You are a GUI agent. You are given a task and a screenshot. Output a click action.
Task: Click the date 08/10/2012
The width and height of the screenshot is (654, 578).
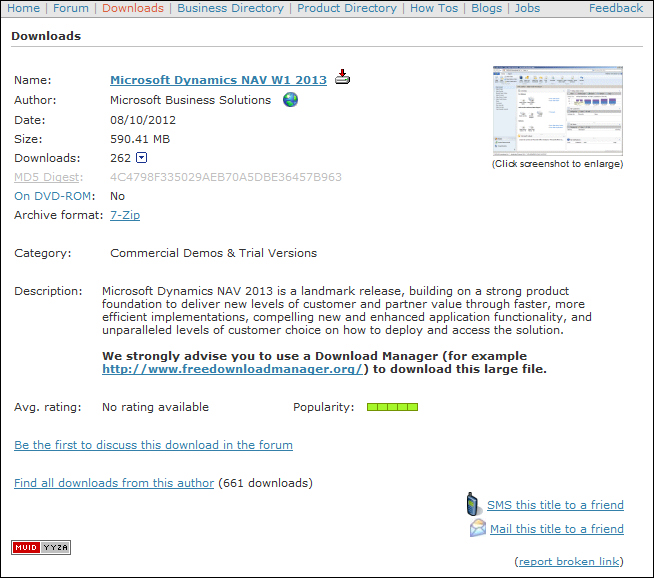[143, 120]
